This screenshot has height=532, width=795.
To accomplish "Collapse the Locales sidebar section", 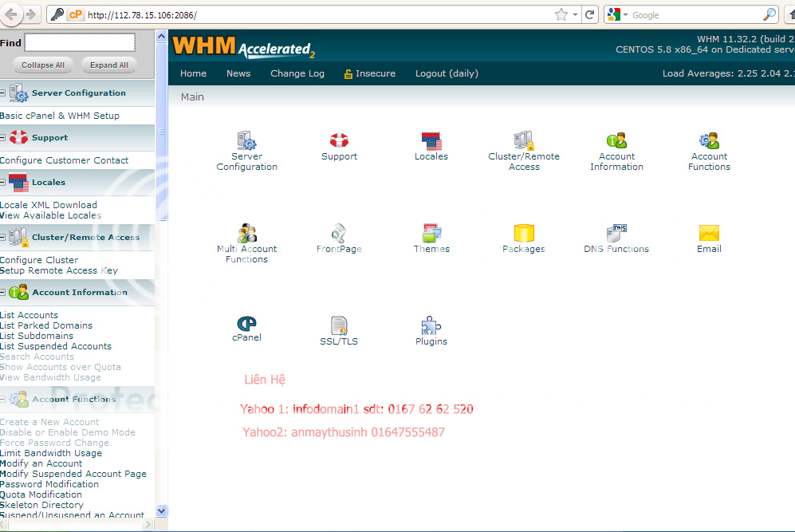I will pos(3,183).
